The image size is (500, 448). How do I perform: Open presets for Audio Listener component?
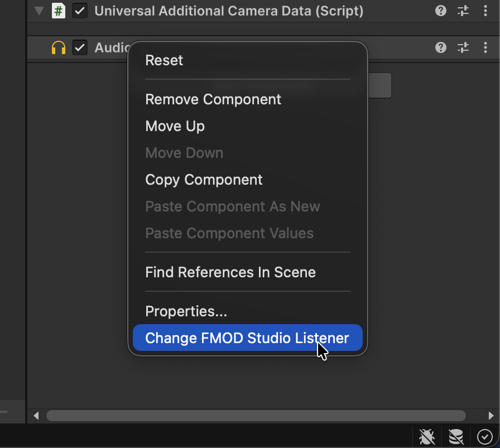pos(463,48)
